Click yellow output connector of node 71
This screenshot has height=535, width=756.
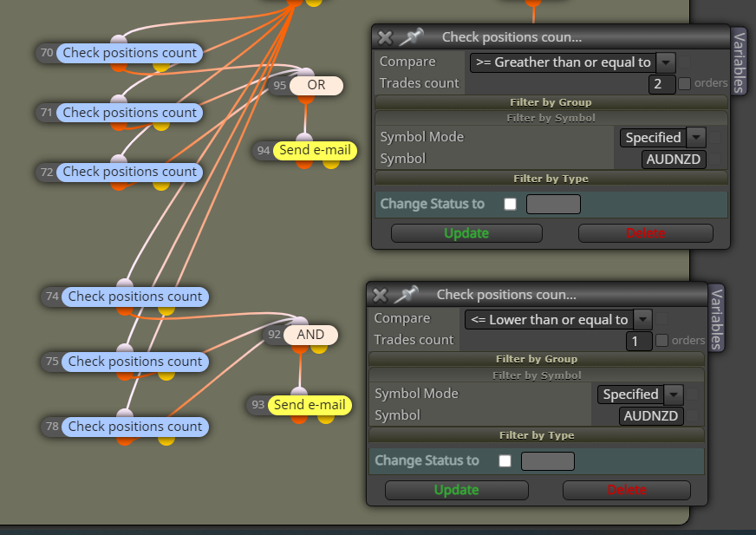[161, 126]
